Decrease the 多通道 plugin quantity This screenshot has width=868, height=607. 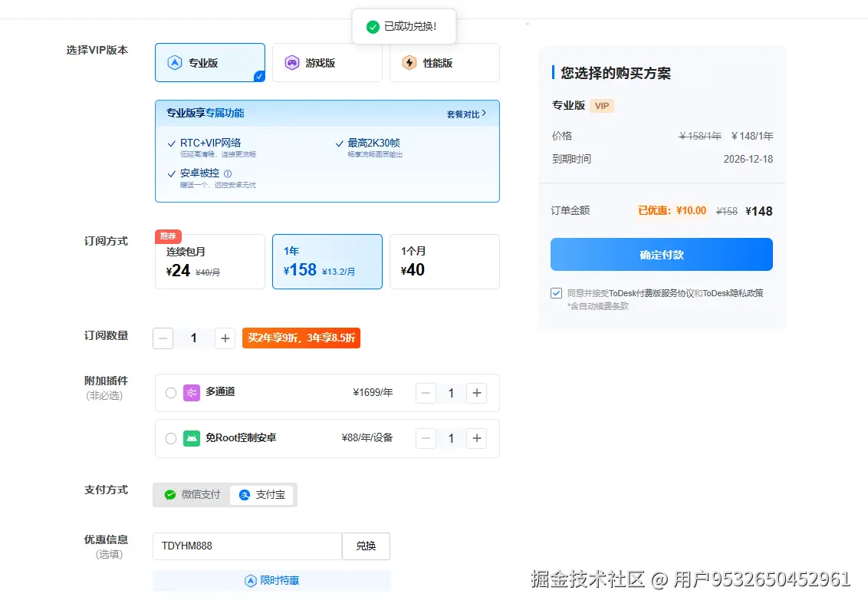[426, 393]
